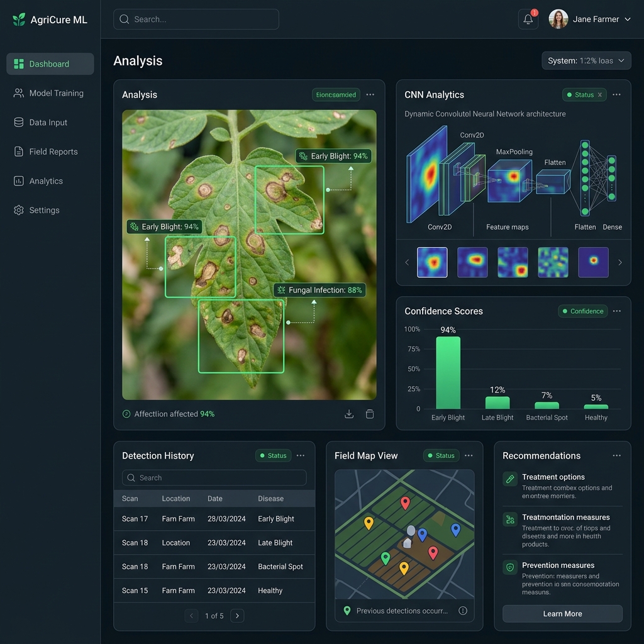
Task: Go to next Detection History page
Action: (x=237, y=616)
